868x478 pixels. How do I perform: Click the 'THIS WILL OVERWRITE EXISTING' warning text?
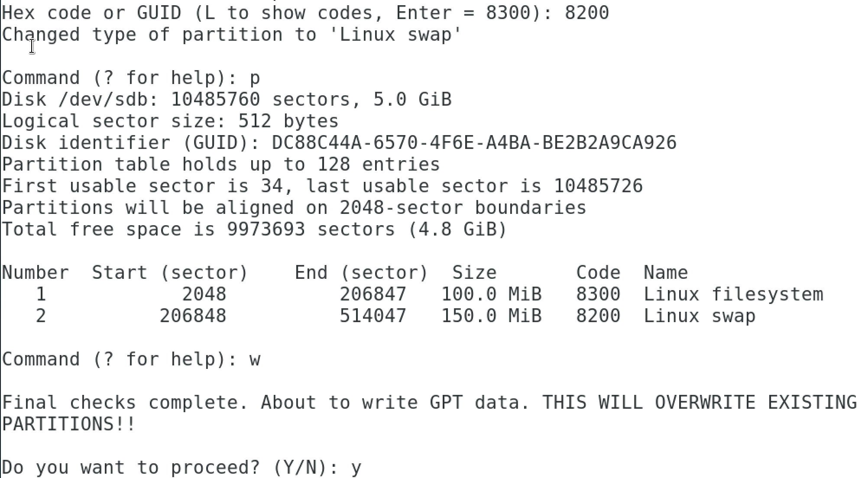pyautogui.click(x=699, y=403)
